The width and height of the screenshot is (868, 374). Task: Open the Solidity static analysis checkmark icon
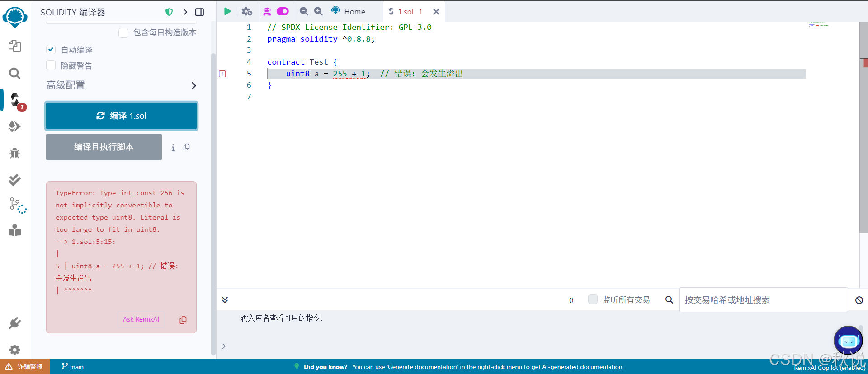(x=15, y=180)
